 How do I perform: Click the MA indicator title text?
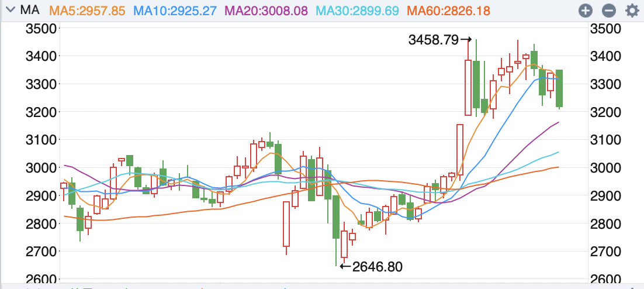click(27, 11)
